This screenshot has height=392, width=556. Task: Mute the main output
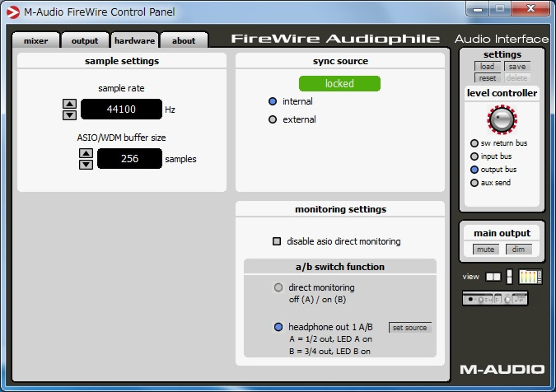coord(486,250)
